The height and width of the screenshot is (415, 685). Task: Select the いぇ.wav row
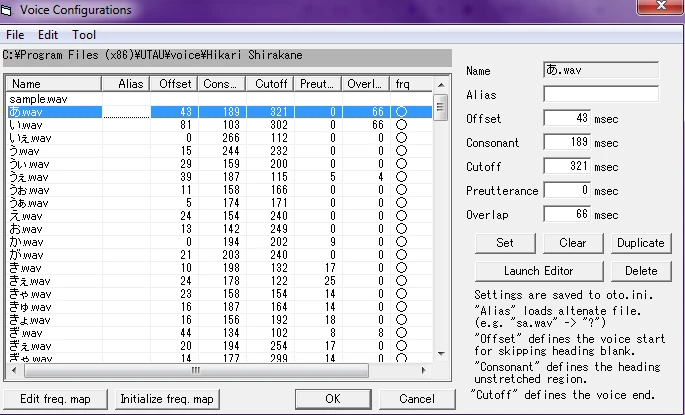pyautogui.click(x=220, y=138)
